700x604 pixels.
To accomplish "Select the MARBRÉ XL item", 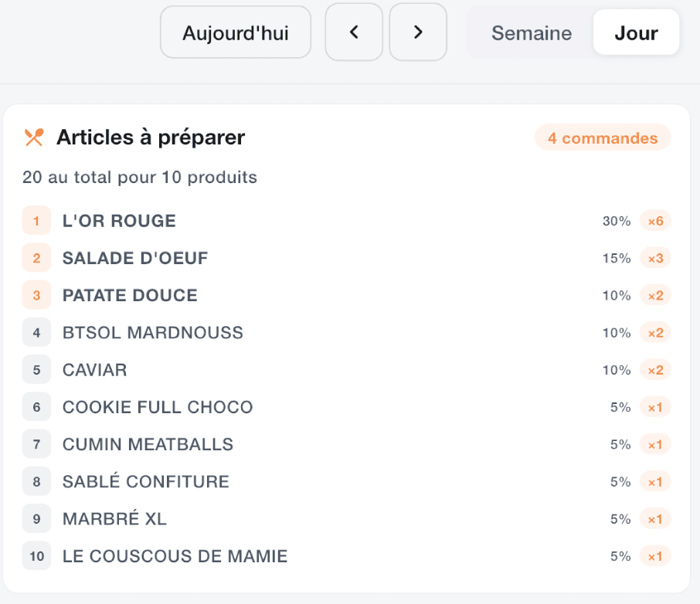I will click(x=114, y=518).
